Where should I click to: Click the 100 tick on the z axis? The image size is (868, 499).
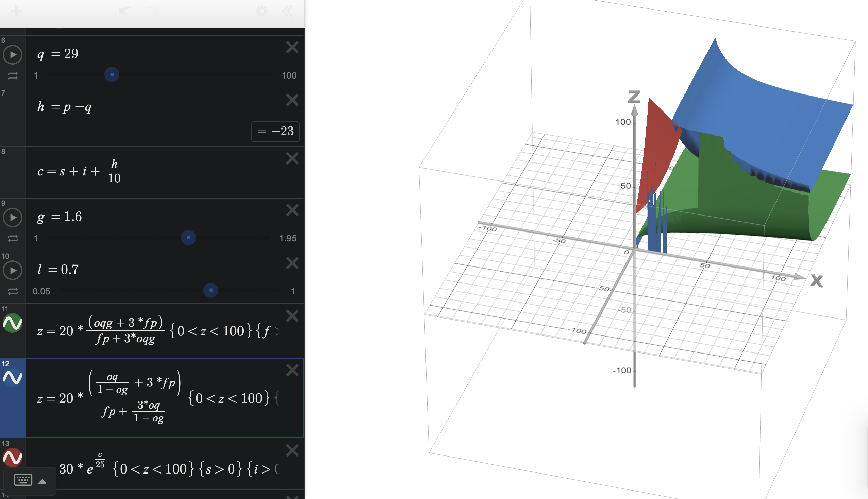point(623,122)
